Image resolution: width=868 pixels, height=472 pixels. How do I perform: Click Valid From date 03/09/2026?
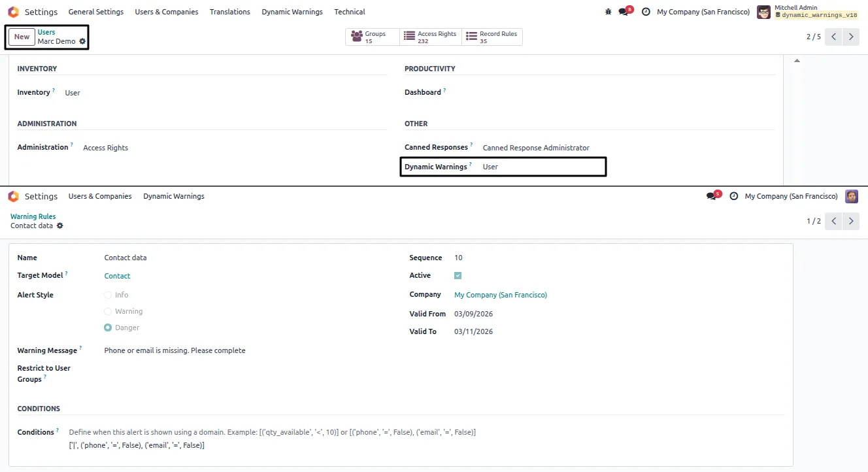point(474,314)
